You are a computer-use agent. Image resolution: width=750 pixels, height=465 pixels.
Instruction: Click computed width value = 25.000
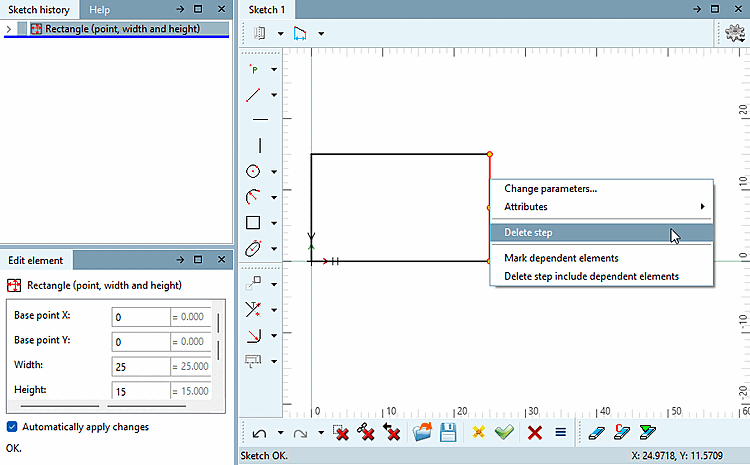(190, 366)
